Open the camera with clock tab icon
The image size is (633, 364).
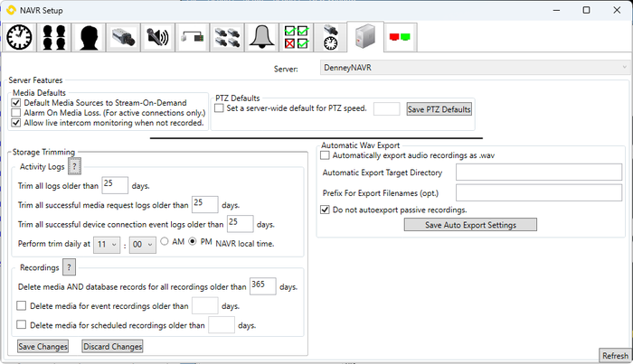click(329, 37)
